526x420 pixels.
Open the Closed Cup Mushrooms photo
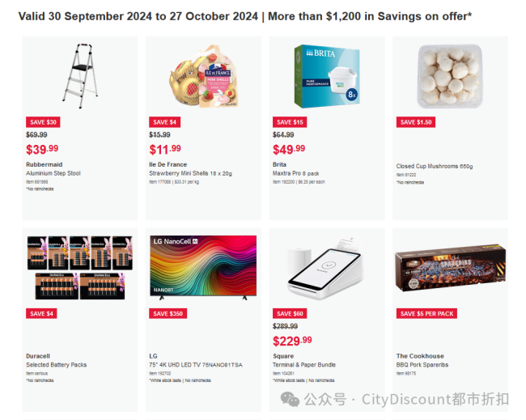click(x=450, y=76)
